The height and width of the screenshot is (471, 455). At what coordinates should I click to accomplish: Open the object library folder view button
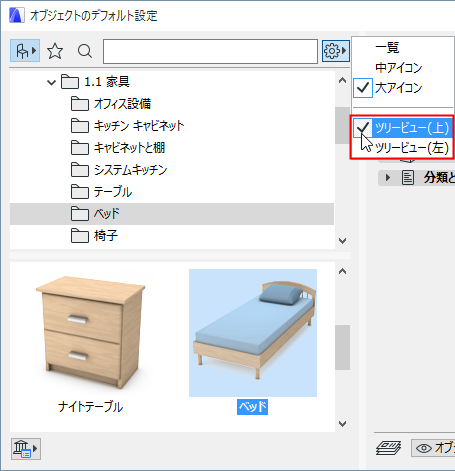25,51
